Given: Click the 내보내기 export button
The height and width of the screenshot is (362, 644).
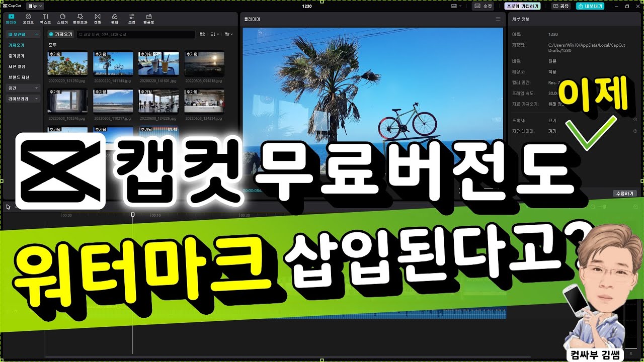Looking at the screenshot, I should (x=590, y=6).
